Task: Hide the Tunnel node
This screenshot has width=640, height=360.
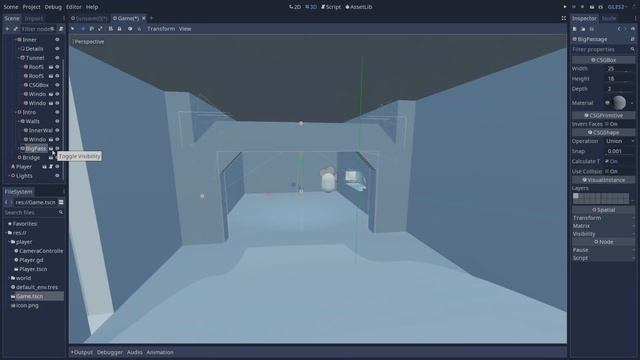Action: tap(57, 58)
